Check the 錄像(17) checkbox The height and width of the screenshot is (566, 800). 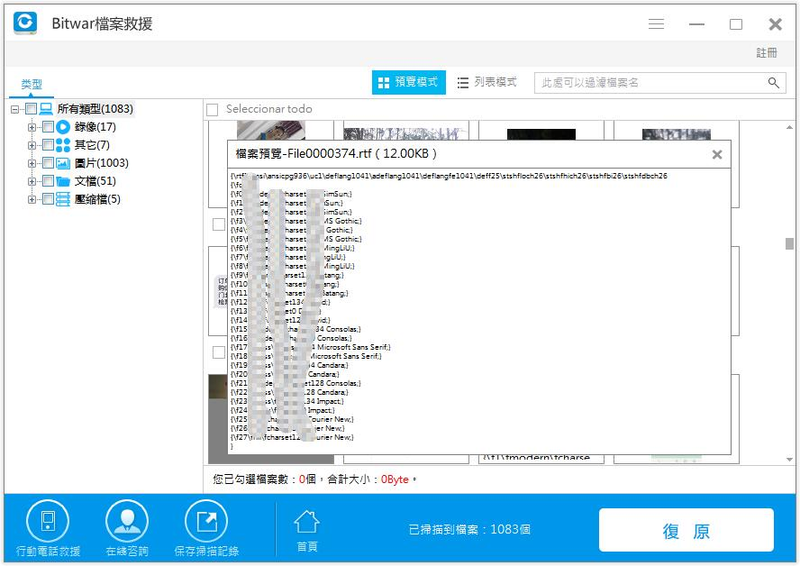47,127
